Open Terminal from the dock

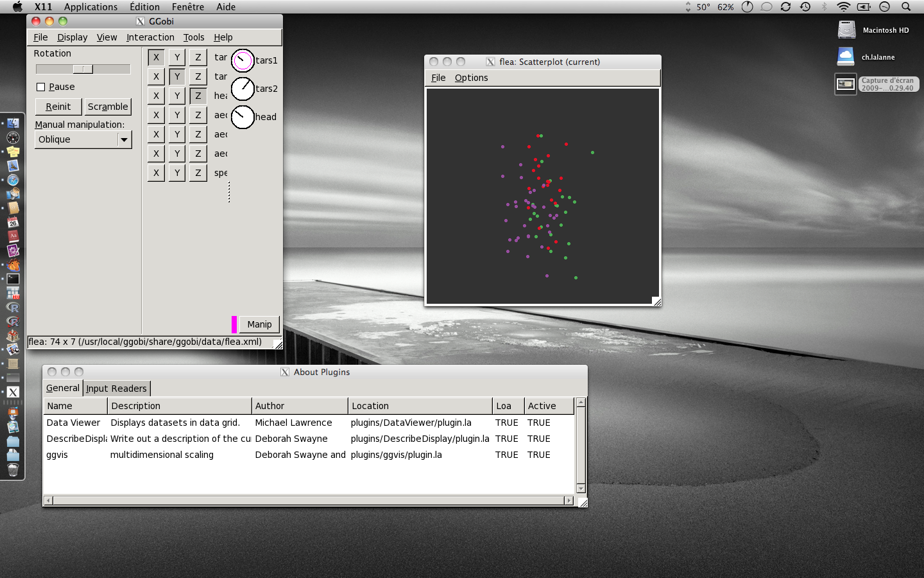pos(13,279)
